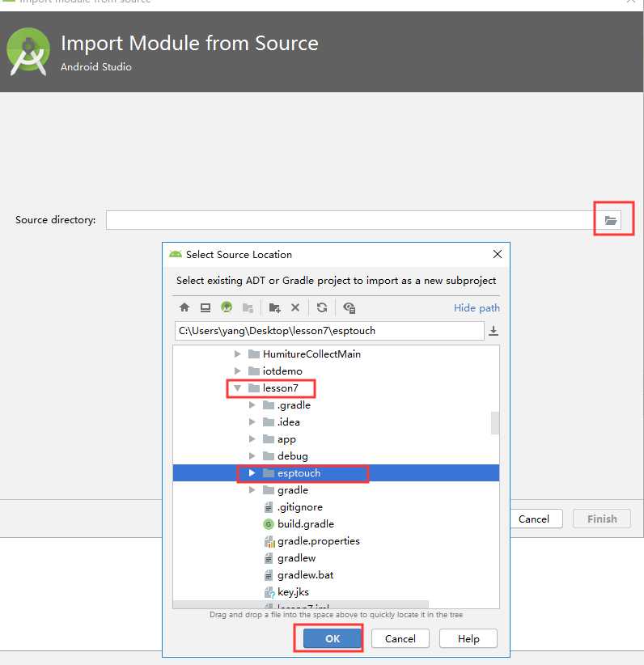The width and height of the screenshot is (644, 665).
Task: Browse source directory folder icon
Action: pyautogui.click(x=611, y=220)
